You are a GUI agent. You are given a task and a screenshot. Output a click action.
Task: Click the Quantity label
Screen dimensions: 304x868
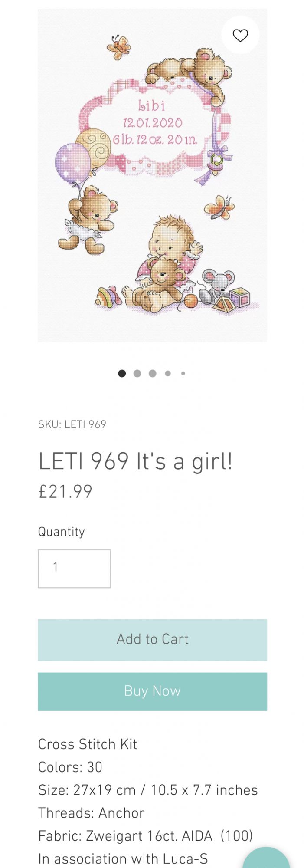tap(61, 532)
